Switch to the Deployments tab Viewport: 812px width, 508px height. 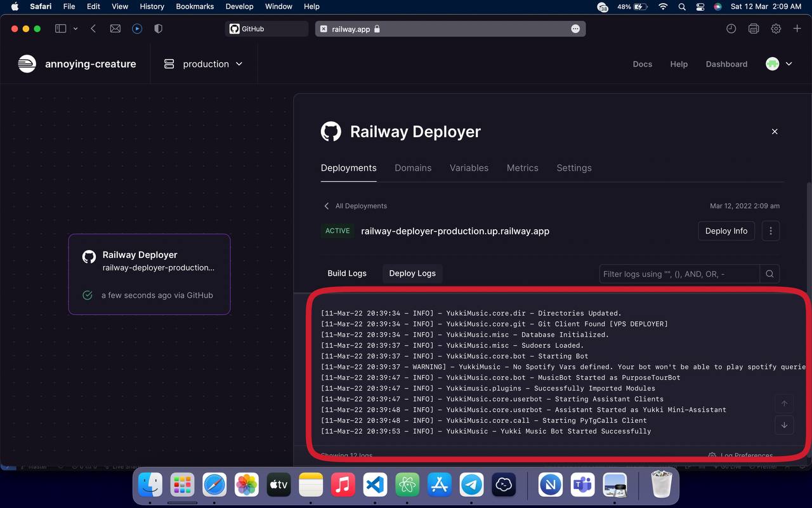pos(348,168)
